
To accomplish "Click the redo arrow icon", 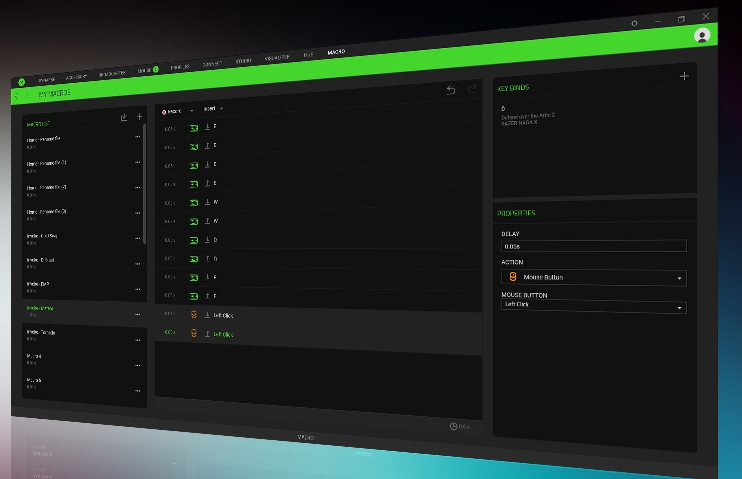I will (472, 90).
